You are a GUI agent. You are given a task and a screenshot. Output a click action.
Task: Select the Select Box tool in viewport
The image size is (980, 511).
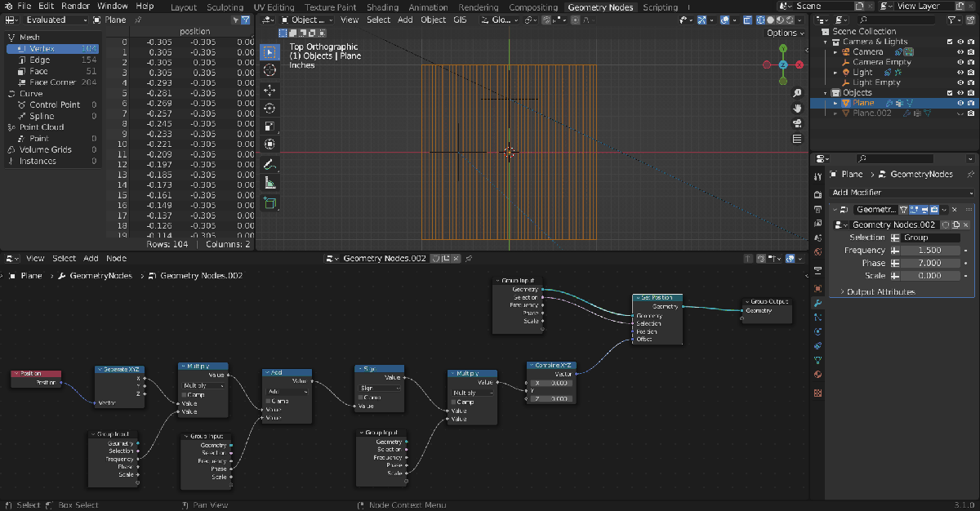coord(269,52)
